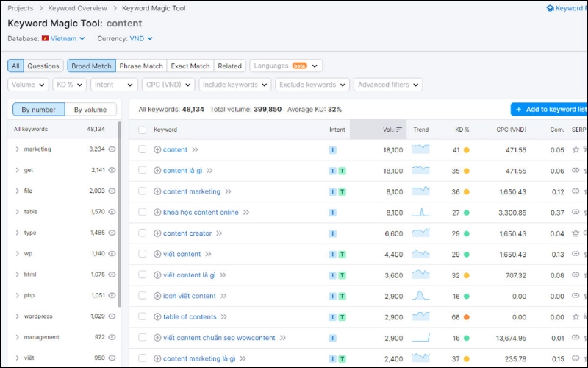
Task: Click the SERP star icon in 'content' row
Action: (x=576, y=149)
